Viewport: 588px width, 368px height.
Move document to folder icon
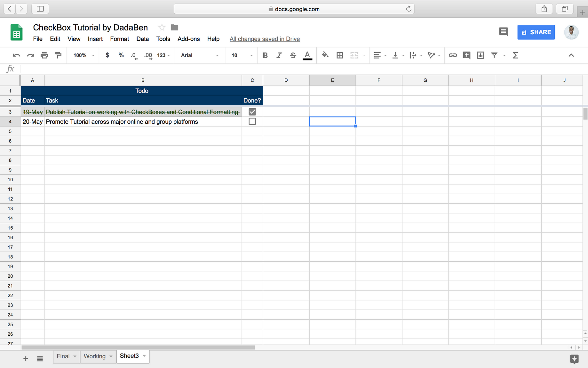point(174,28)
